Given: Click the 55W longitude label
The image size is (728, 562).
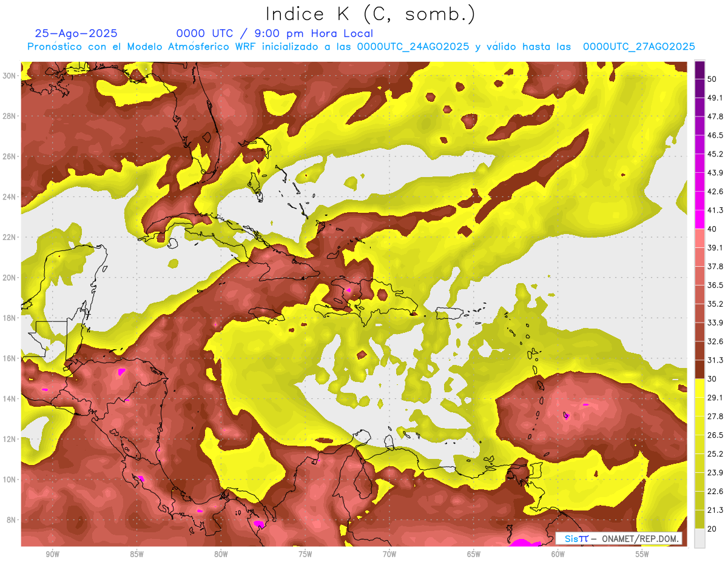Looking at the screenshot, I should [642, 554].
